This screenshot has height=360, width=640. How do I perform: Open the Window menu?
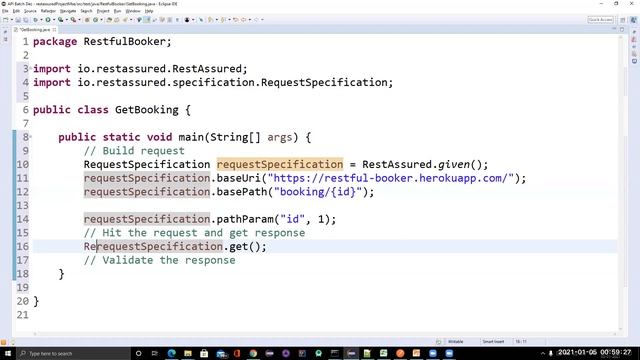[x=133, y=11]
